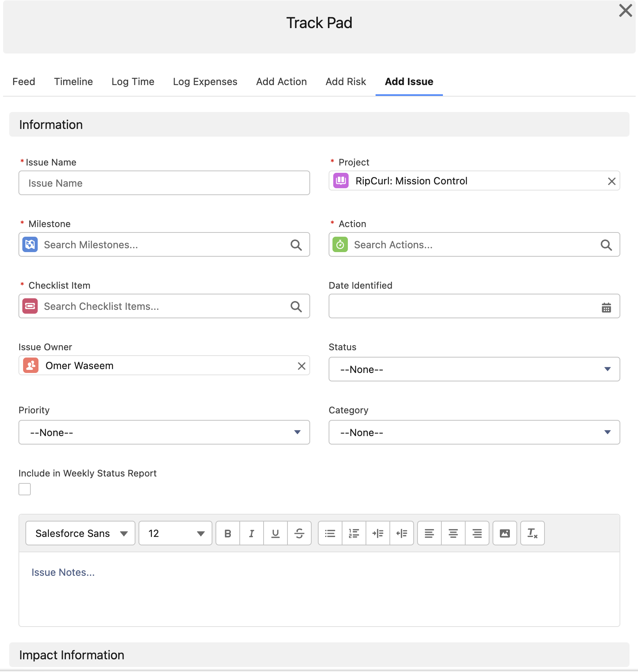Remove formatting from selected text
Image resolution: width=638 pixels, height=672 pixels.
(x=533, y=533)
